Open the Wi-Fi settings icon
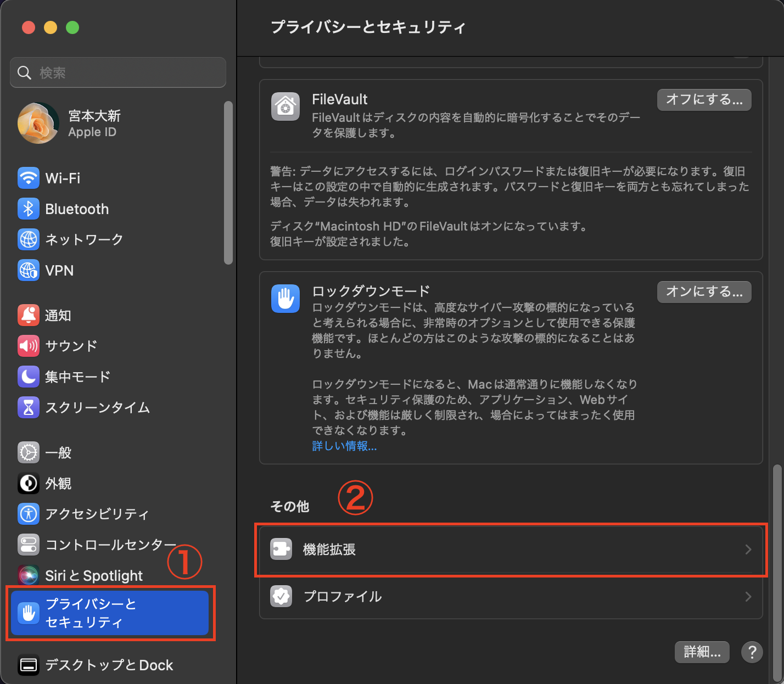This screenshot has height=684, width=784. click(x=28, y=178)
